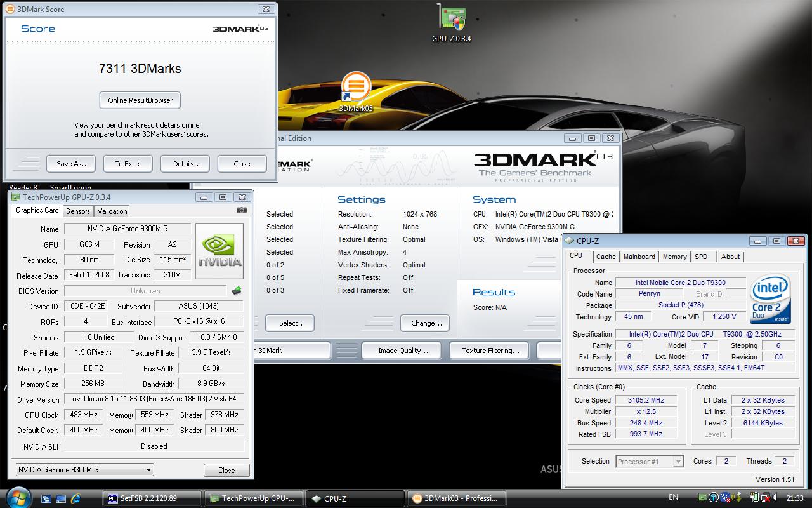Image resolution: width=812 pixels, height=508 pixels.
Task: Click the empty BIOS Version field showing Unknown
Action: pyautogui.click(x=145, y=291)
